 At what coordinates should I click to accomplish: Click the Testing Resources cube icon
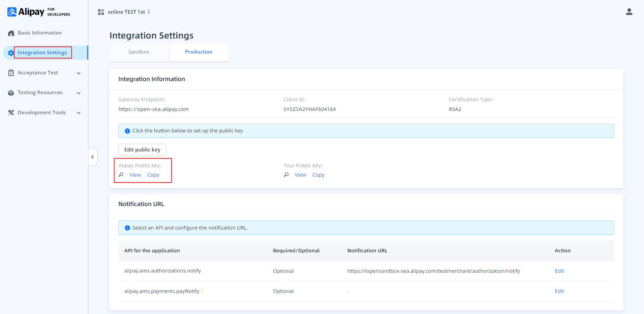coord(11,93)
